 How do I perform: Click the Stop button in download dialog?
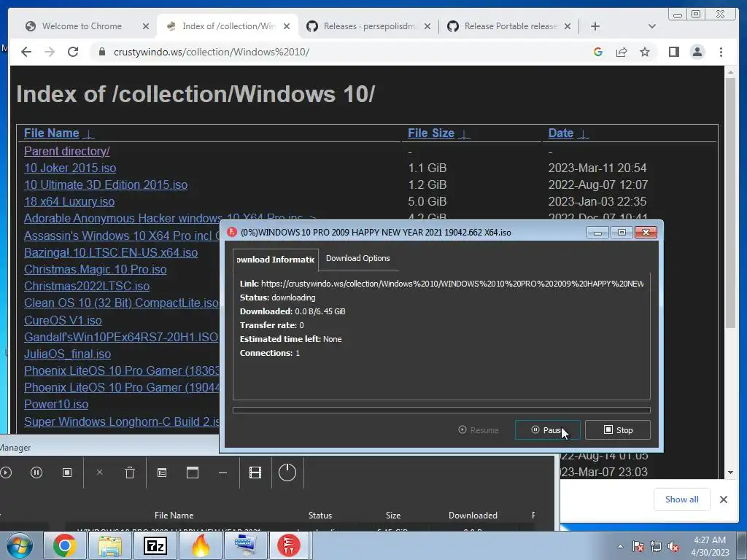coord(617,430)
